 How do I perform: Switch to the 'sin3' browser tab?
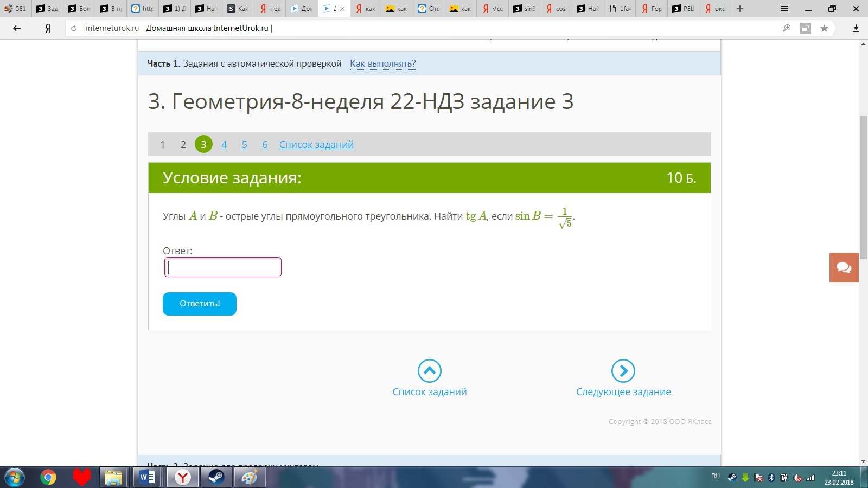click(524, 9)
